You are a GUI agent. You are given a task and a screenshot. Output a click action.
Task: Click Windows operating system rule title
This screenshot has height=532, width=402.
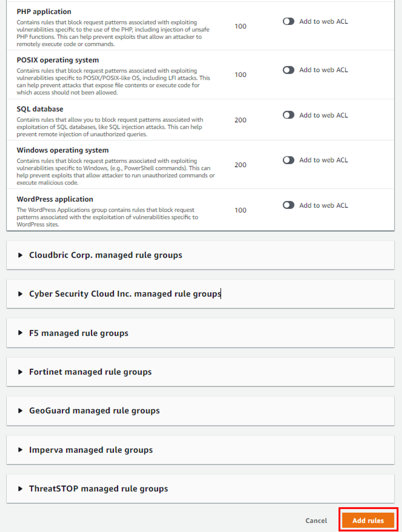tap(63, 150)
